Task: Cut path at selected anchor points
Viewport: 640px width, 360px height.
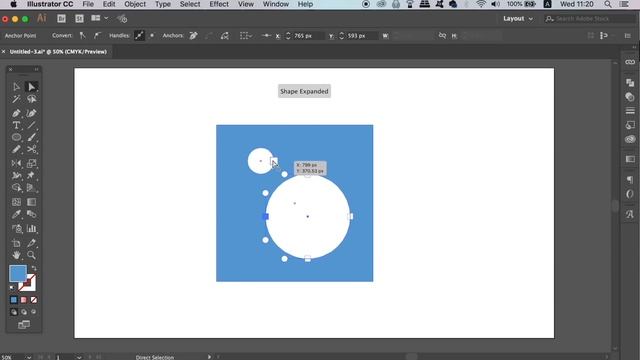Action: click(x=224, y=36)
